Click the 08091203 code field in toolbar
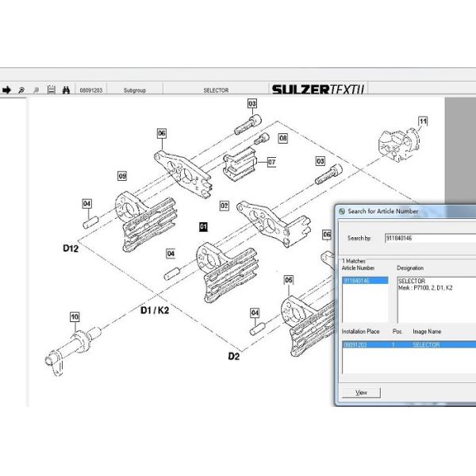Screen dimensions: 476x476 click(90, 90)
